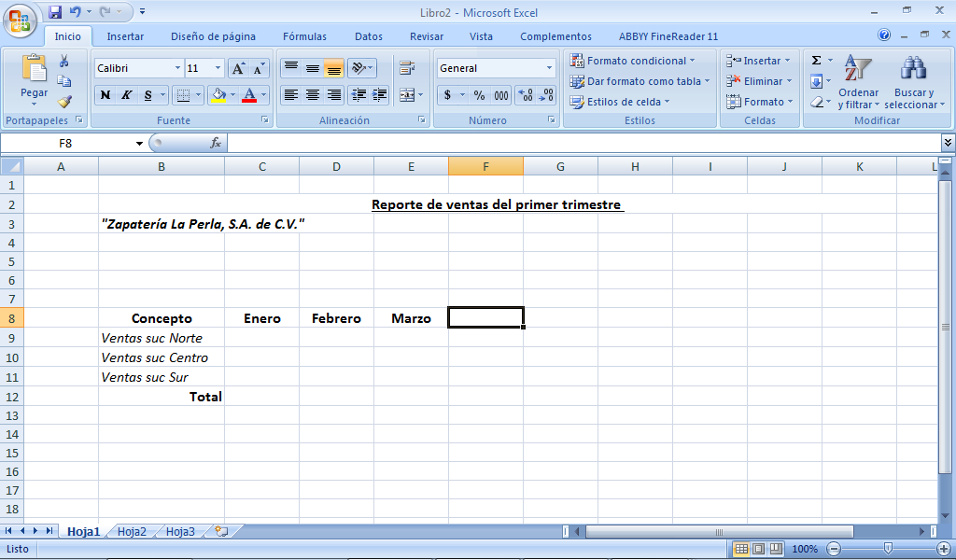Image resolution: width=956 pixels, height=560 pixels.
Task: Click the center text alignment icon
Action: pos(313,95)
